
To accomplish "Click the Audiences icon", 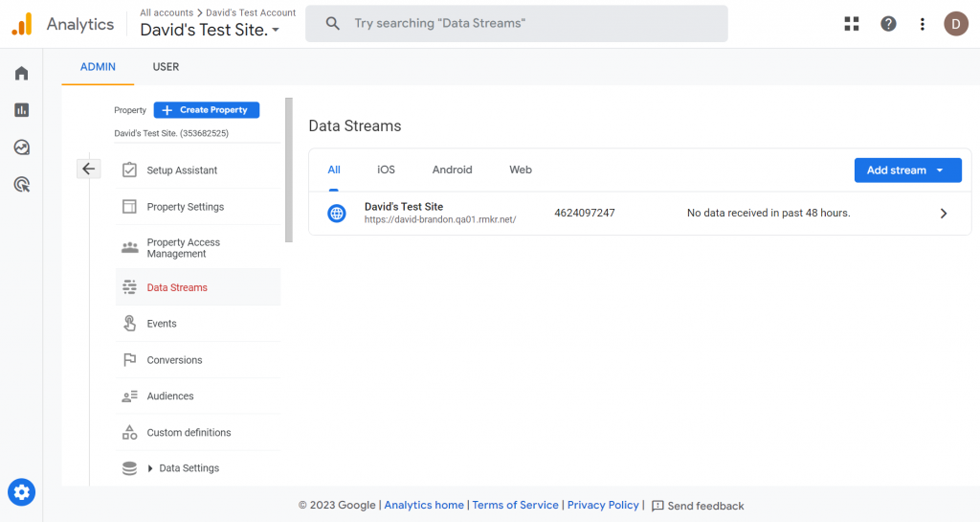I will click(x=129, y=396).
